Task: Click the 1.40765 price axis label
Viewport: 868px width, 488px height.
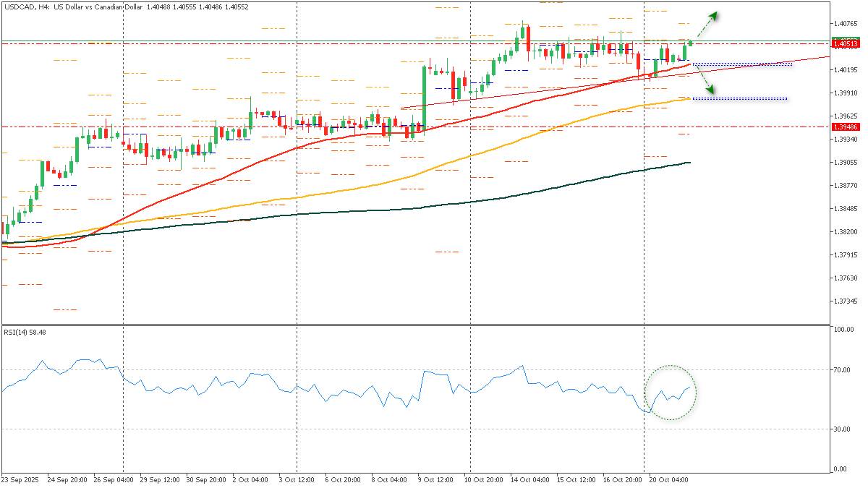Action: (844, 22)
